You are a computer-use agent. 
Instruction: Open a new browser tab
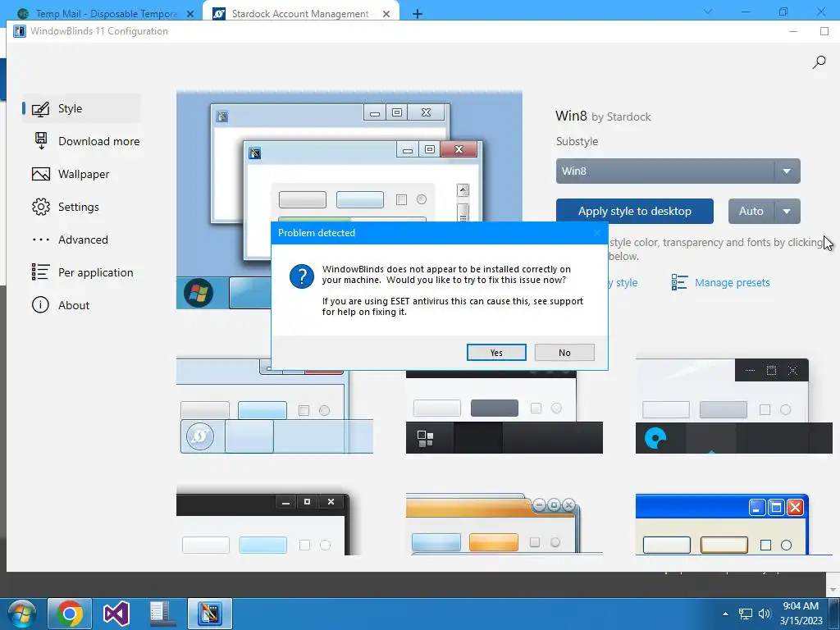tap(418, 14)
